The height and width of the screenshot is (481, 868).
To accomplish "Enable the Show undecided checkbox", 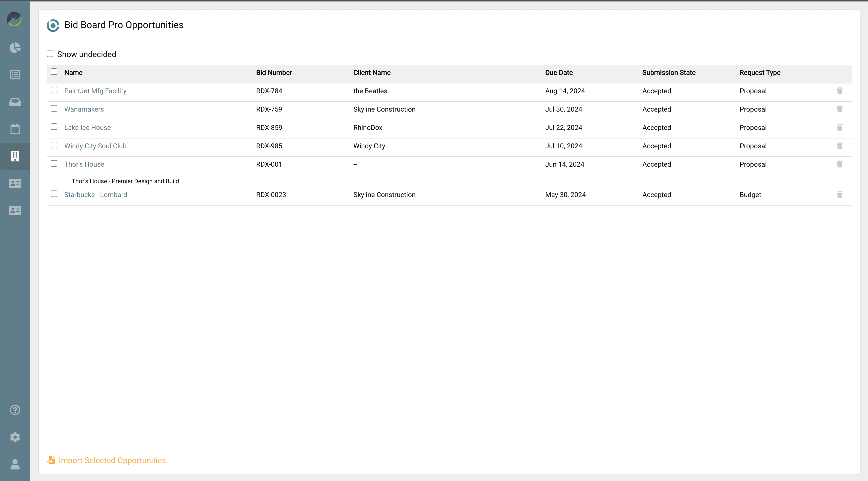I will (50, 54).
